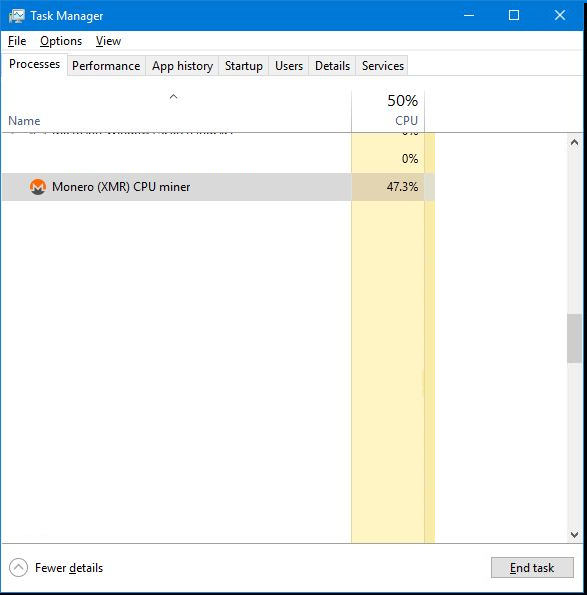
Task: Show the Details tab
Action: (x=332, y=66)
